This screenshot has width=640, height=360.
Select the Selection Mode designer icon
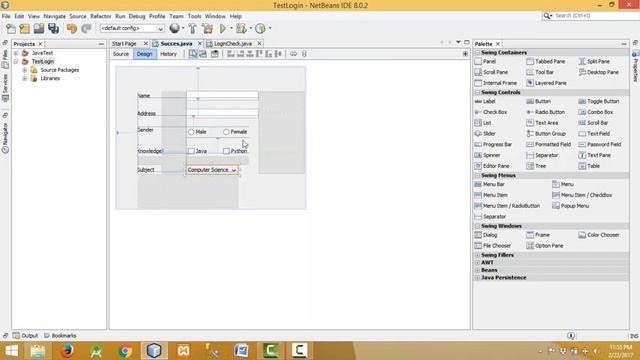click(x=193, y=54)
